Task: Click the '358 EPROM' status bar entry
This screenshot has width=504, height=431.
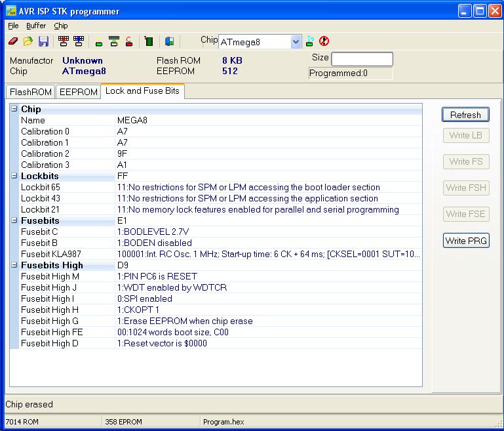Action: click(x=123, y=422)
